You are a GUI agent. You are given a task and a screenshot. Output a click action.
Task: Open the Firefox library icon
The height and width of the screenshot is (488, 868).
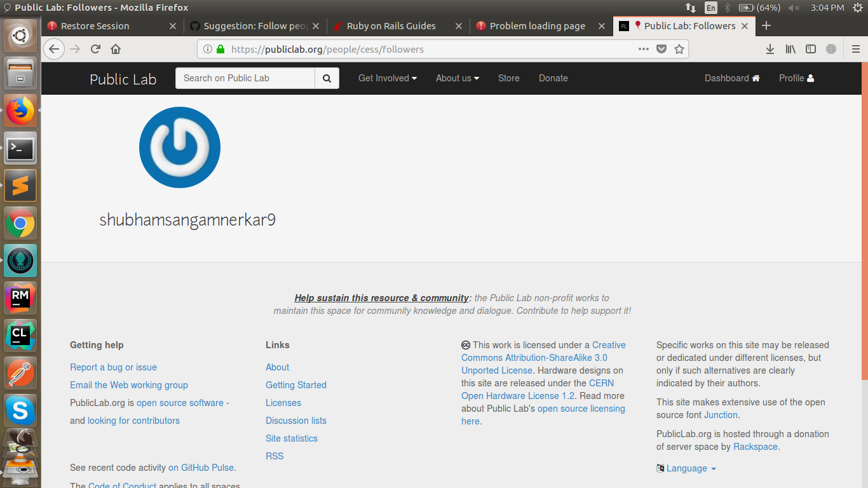click(x=790, y=49)
